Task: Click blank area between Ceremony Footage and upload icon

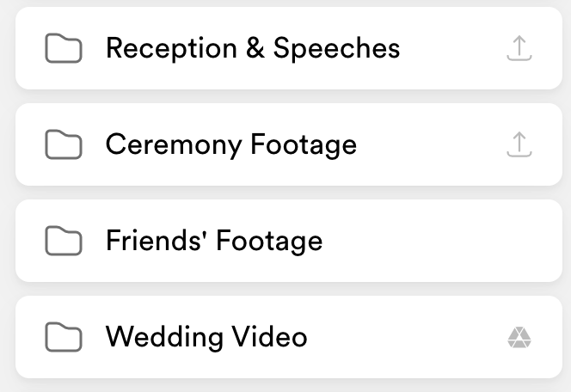Action: pyautogui.click(x=430, y=144)
